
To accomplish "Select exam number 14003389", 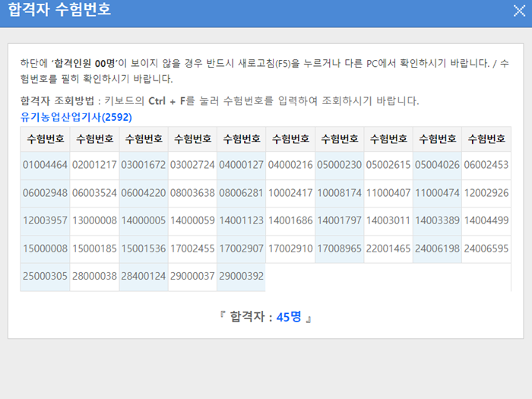I will click(x=437, y=220).
